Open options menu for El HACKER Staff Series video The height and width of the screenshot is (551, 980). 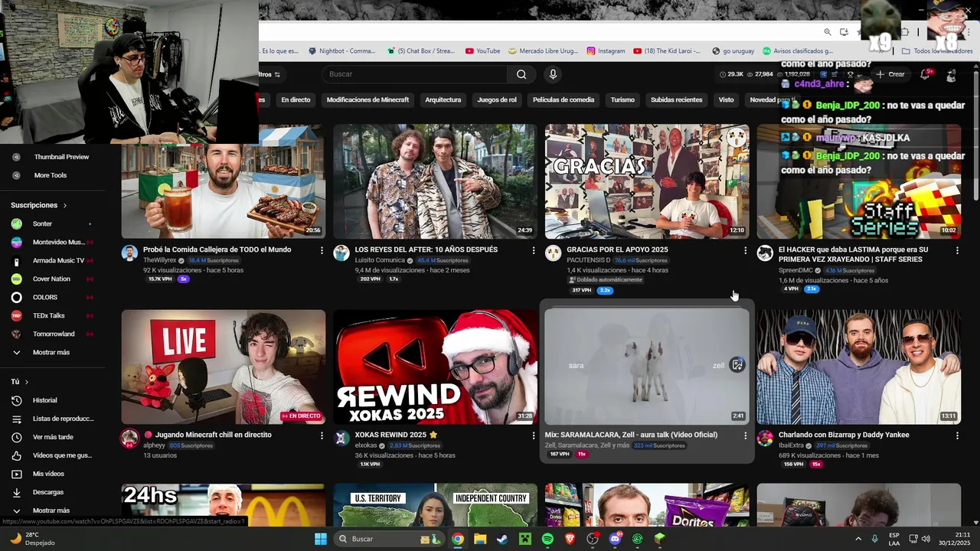[x=957, y=250]
